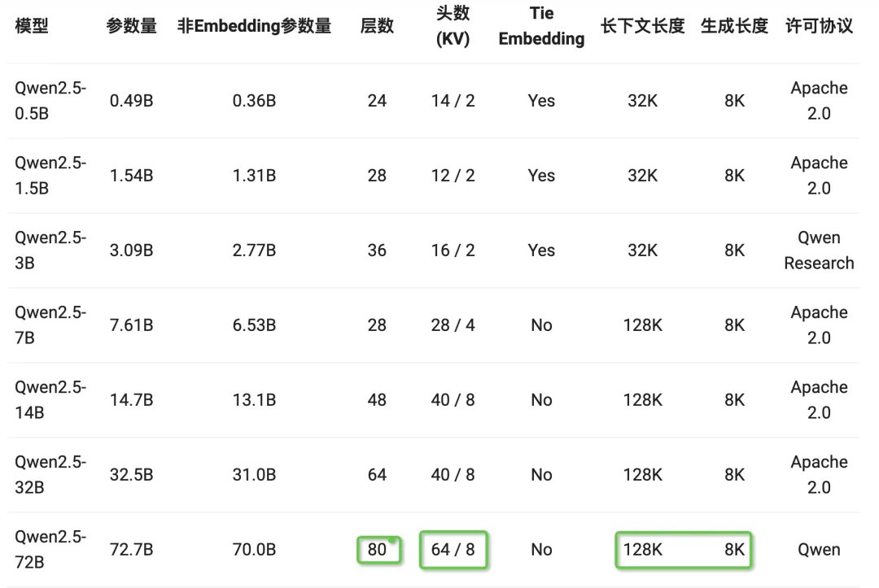
Task: Click the Qwen Research license cell
Action: tap(819, 250)
